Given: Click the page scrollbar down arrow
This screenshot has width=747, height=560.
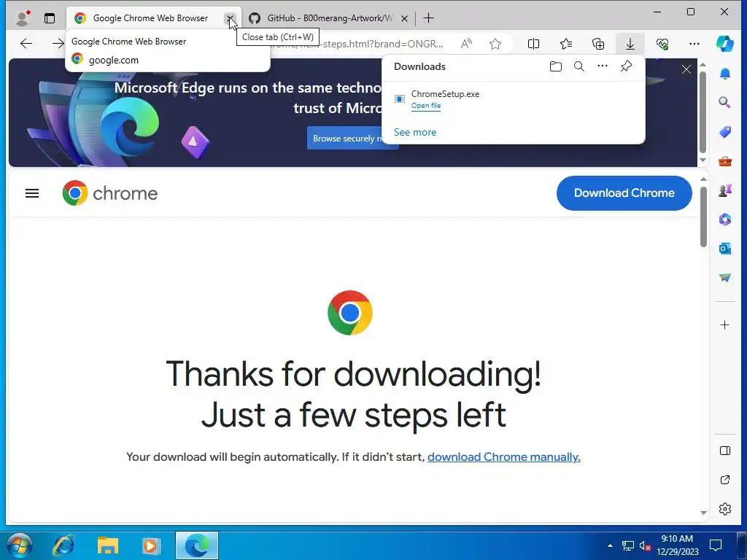Looking at the screenshot, I should click(x=704, y=513).
